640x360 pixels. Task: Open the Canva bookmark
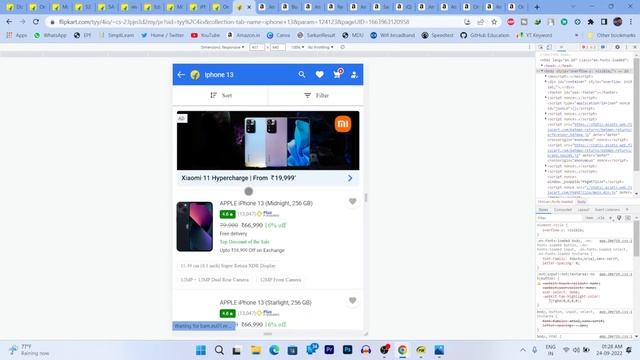pos(278,36)
